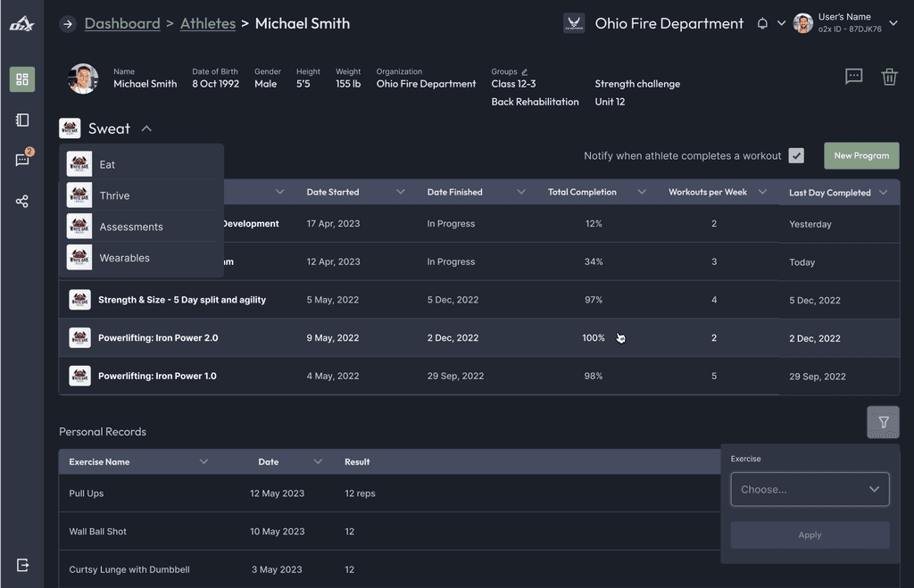914x588 pixels.
Task: Sort Personal Records by Exercise Name chevron
Action: 204,461
